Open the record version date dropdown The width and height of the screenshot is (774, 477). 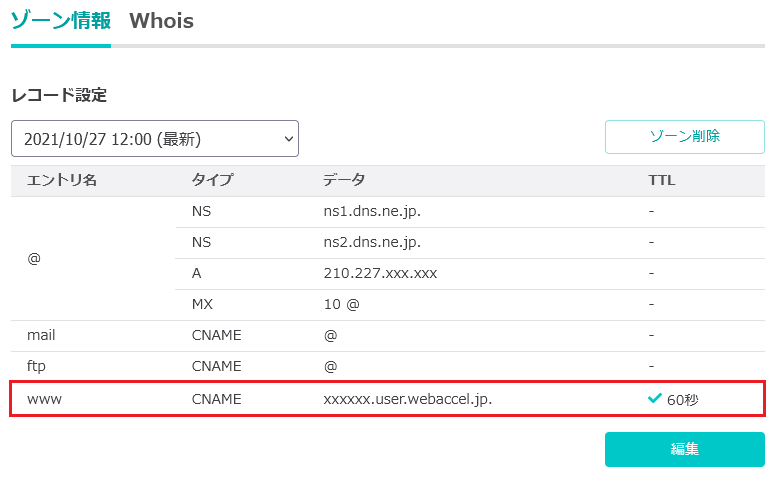click(x=155, y=139)
